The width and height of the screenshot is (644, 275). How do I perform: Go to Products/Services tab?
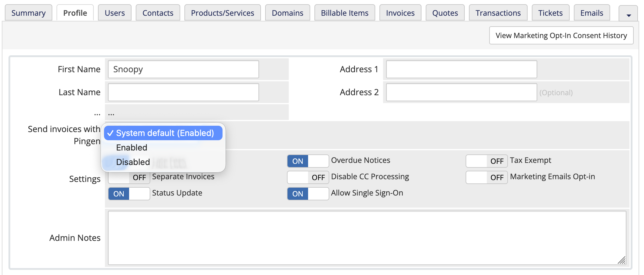223,13
